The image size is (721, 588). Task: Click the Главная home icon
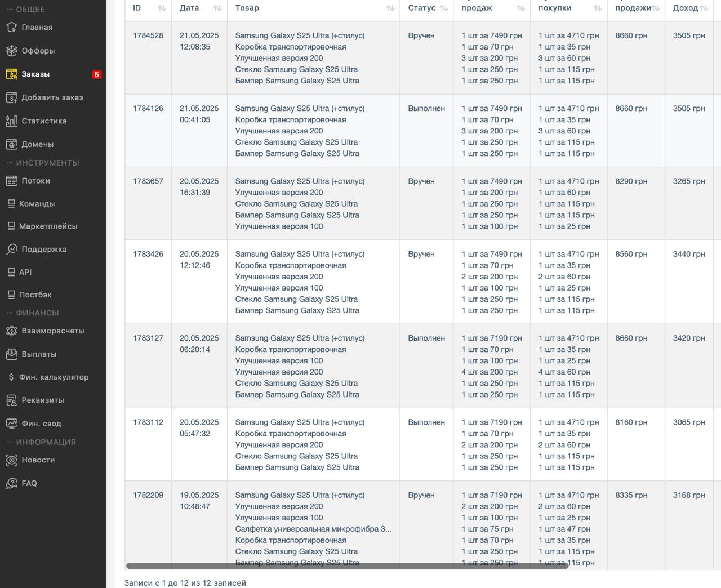point(11,27)
